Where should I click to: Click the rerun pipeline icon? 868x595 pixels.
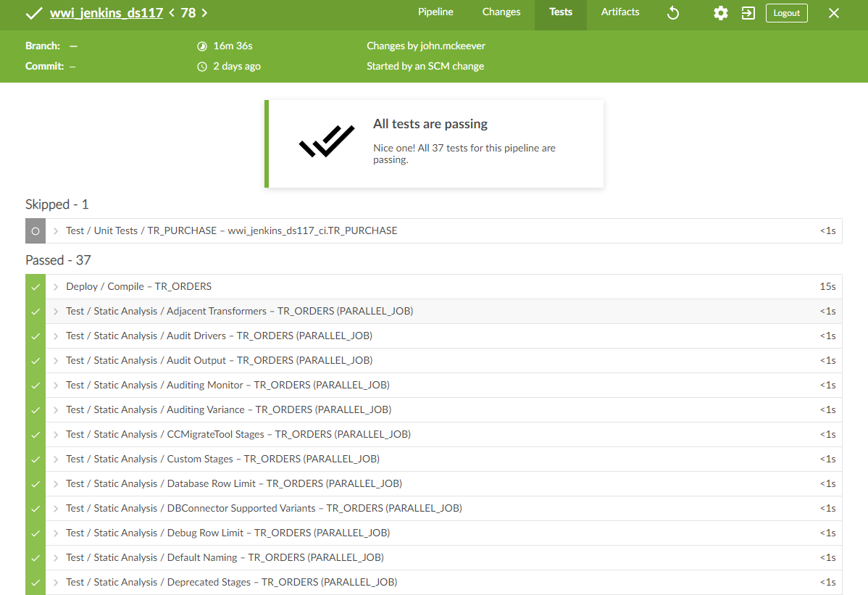[x=673, y=13]
